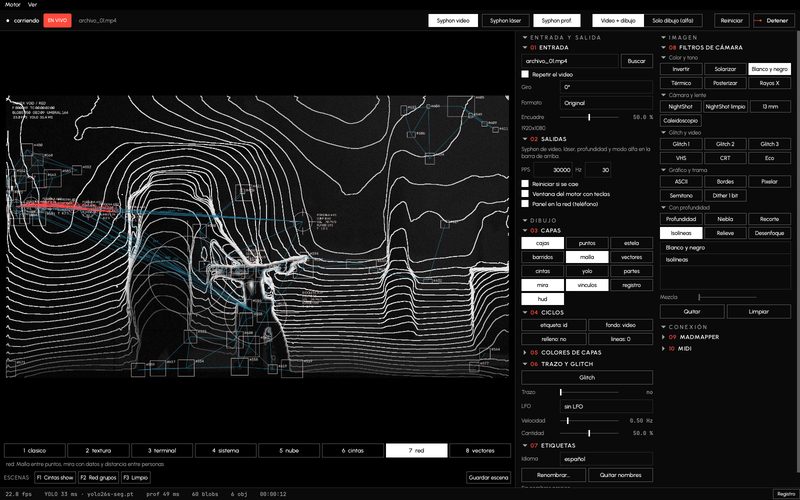Adjust the Velocidad slider
800x500 pixels.
tap(589, 421)
